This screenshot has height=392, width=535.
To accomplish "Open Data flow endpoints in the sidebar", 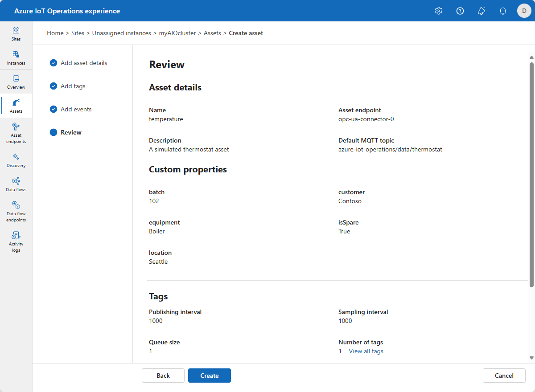I will pyautogui.click(x=16, y=211).
